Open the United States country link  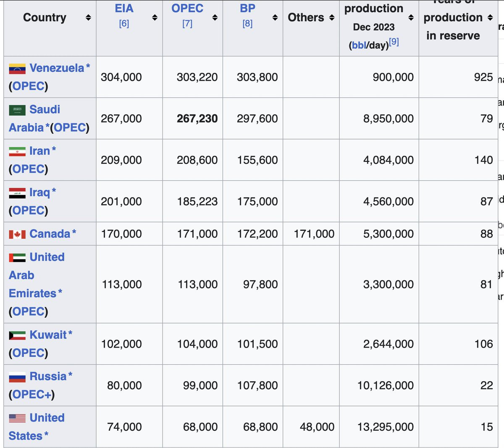click(x=37, y=427)
